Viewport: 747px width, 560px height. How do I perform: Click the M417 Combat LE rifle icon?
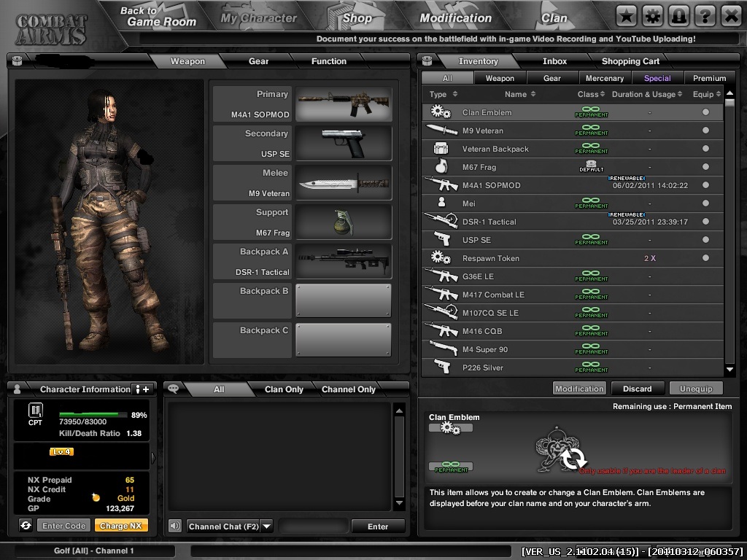coord(441,294)
